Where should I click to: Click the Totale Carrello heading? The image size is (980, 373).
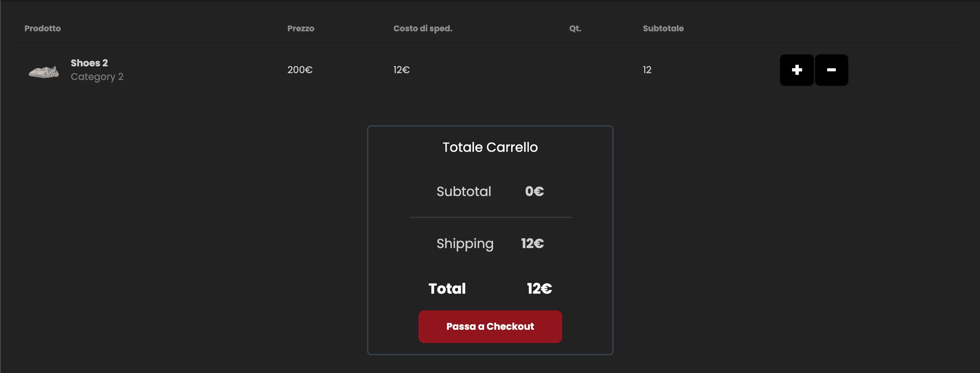click(x=490, y=147)
